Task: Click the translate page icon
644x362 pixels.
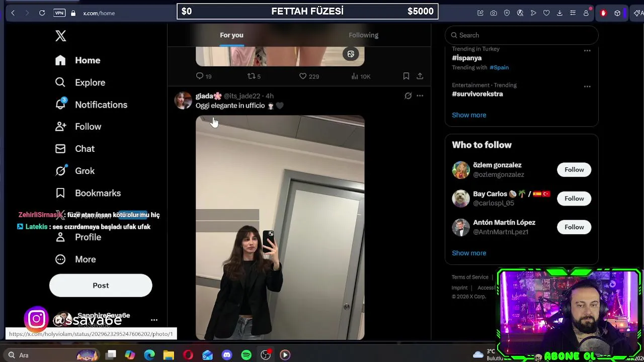Action: tap(520, 13)
